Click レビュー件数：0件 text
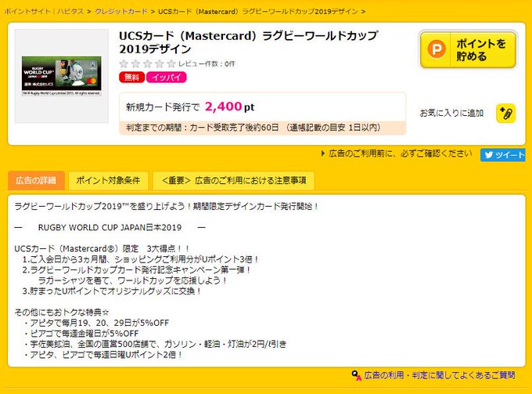 [207, 63]
